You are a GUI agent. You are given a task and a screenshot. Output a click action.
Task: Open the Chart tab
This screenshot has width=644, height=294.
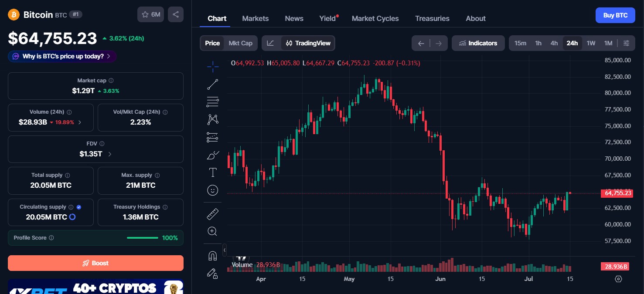point(217,18)
